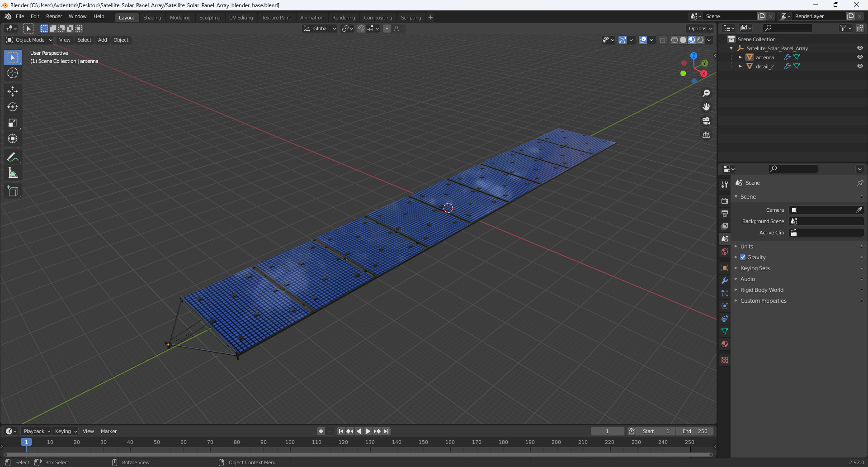Open the Material properties tab

coord(725,344)
